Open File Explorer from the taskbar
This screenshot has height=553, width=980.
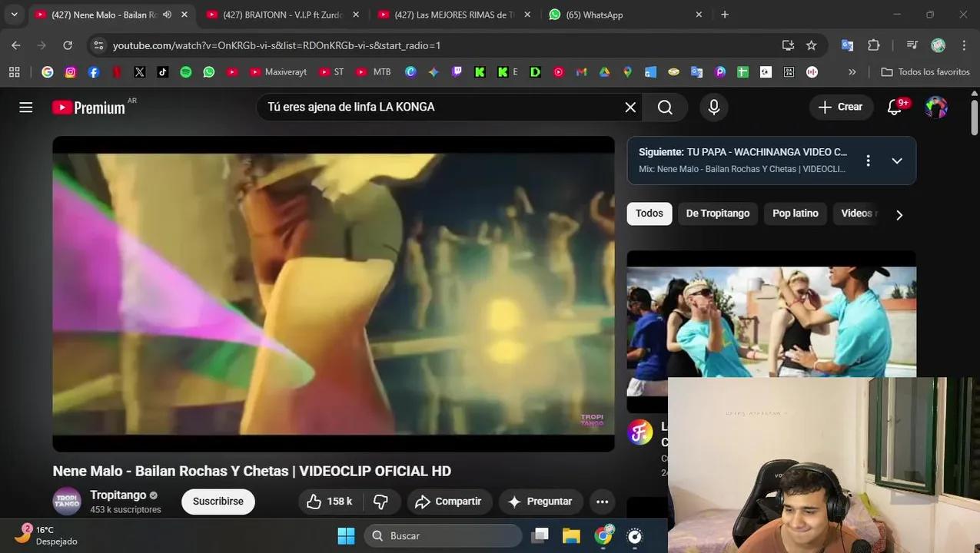571,536
